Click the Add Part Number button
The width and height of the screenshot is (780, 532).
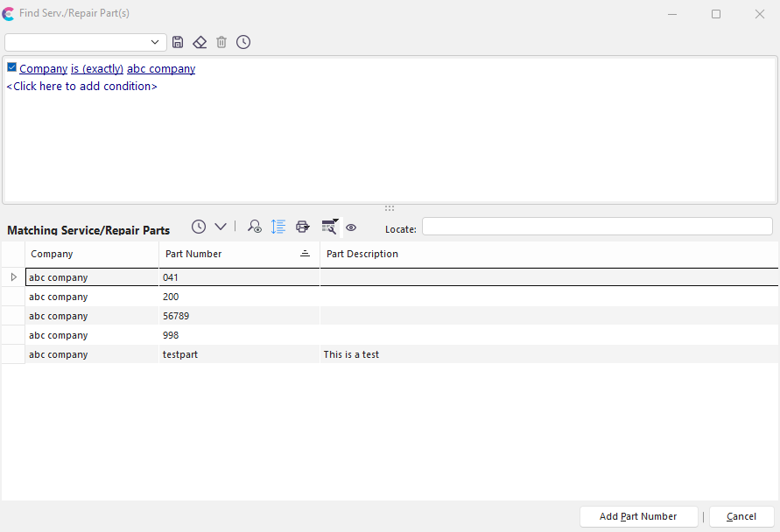[638, 516]
